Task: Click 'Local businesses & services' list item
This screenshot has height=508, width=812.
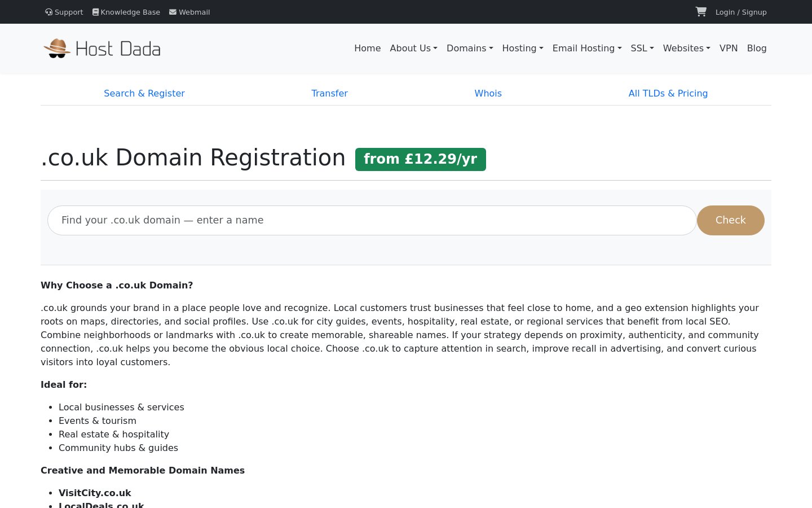Action: point(121,408)
